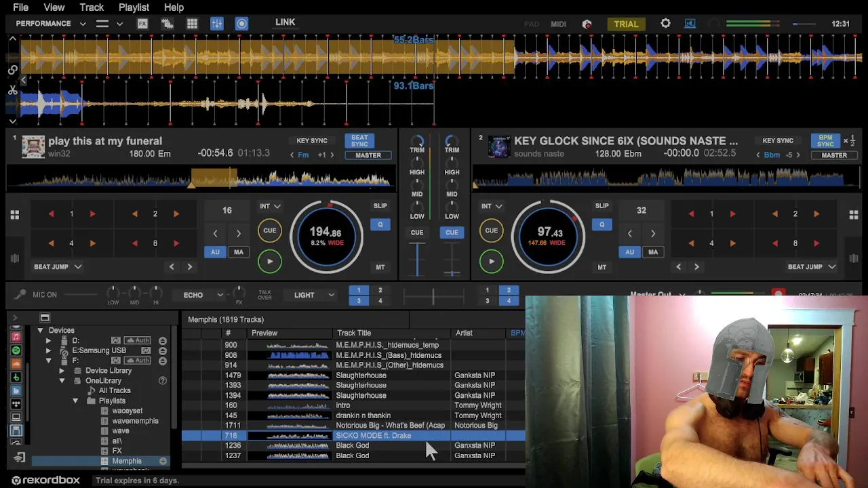Click the plus icon on Memphis playlist
Image resolution: width=868 pixels, height=488 pixels.
163,461
